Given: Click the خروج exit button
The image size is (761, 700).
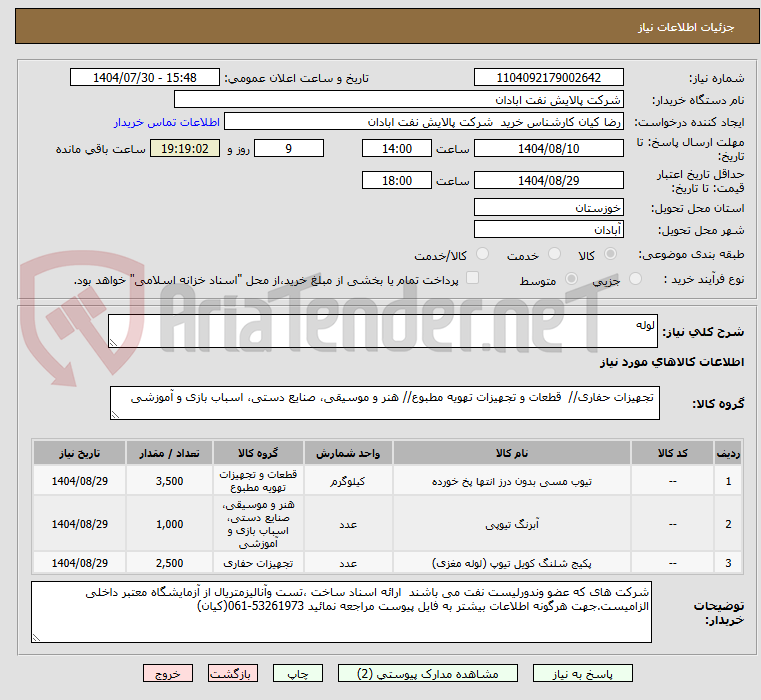Looking at the screenshot, I should [167, 674].
